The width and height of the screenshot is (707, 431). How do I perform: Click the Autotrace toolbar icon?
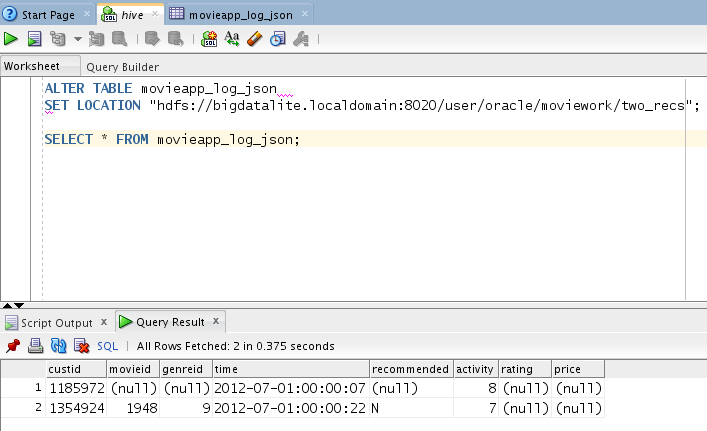pyautogui.click(x=96, y=39)
